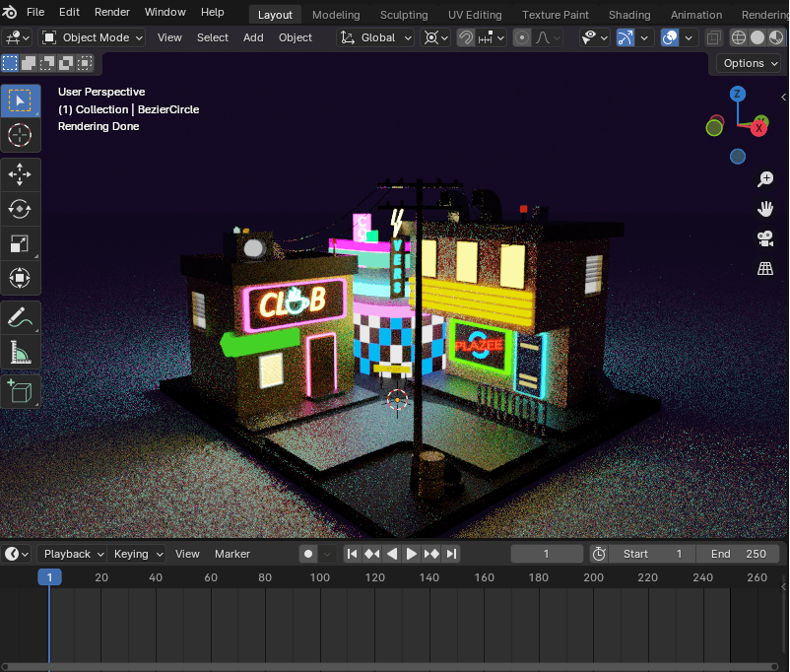Viewport: 790px width, 672px height.
Task: Toggle camera view with the camera icon
Action: 764,238
